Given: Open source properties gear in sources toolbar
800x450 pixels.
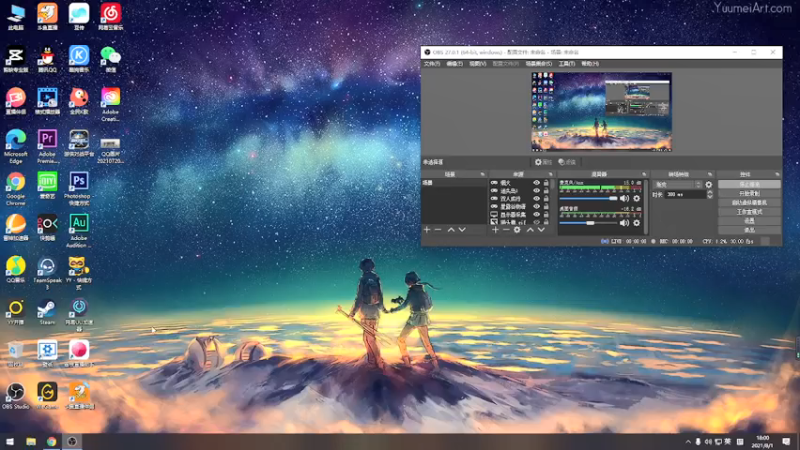Looking at the screenshot, I should coord(517,230).
